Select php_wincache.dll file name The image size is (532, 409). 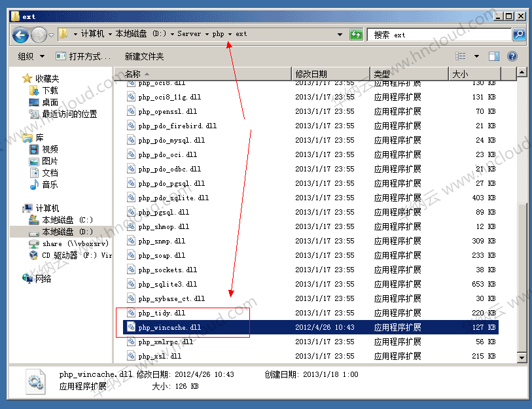pos(169,328)
